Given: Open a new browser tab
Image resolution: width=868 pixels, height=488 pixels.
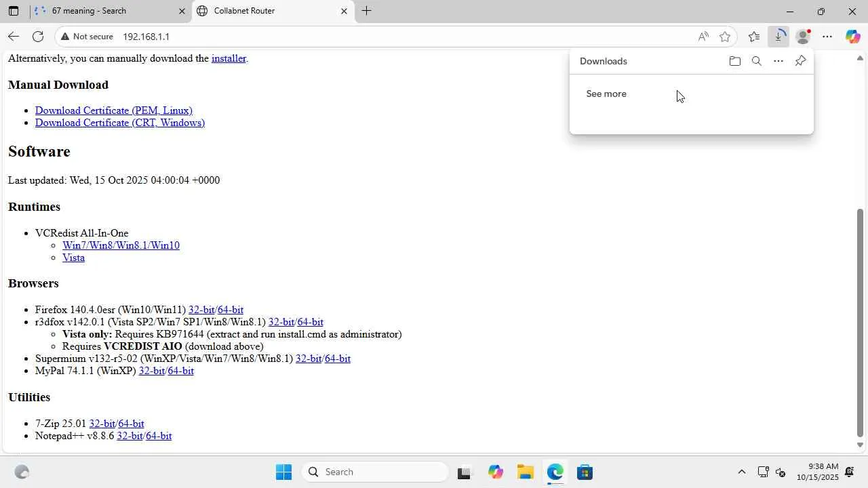Looking at the screenshot, I should (x=366, y=11).
